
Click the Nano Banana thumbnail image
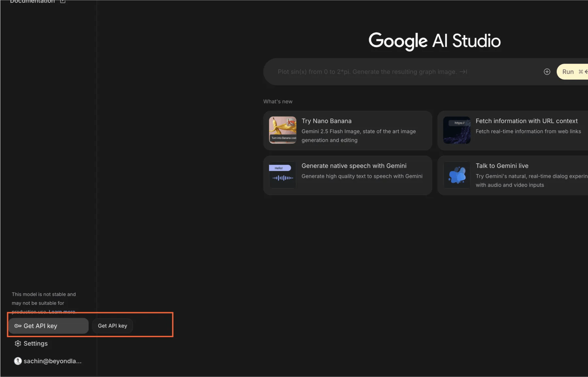(282, 130)
